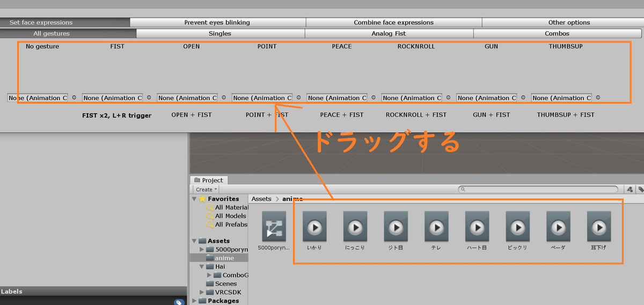
Task: Select the All Prefabs saved search
Action: click(226, 224)
